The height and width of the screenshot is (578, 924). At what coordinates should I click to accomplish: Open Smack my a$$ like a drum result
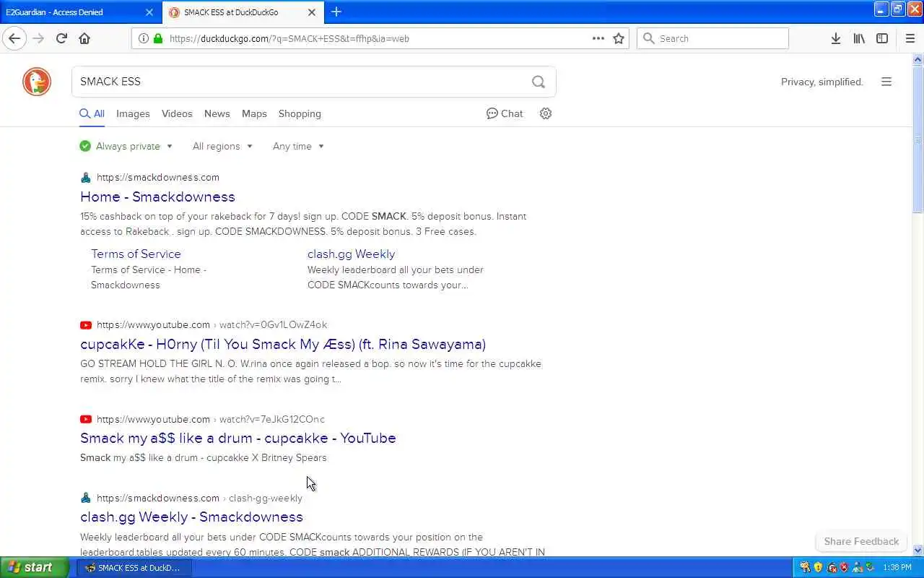coord(238,438)
